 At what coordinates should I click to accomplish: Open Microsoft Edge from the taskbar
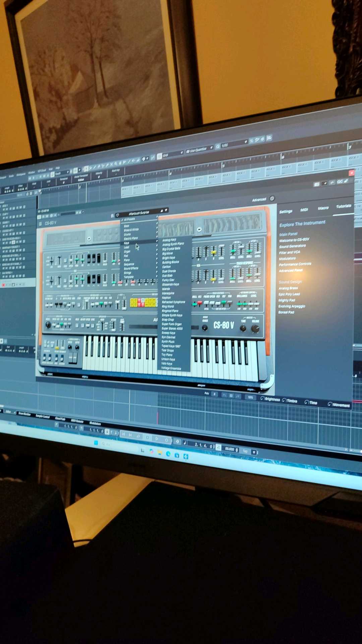168,454
